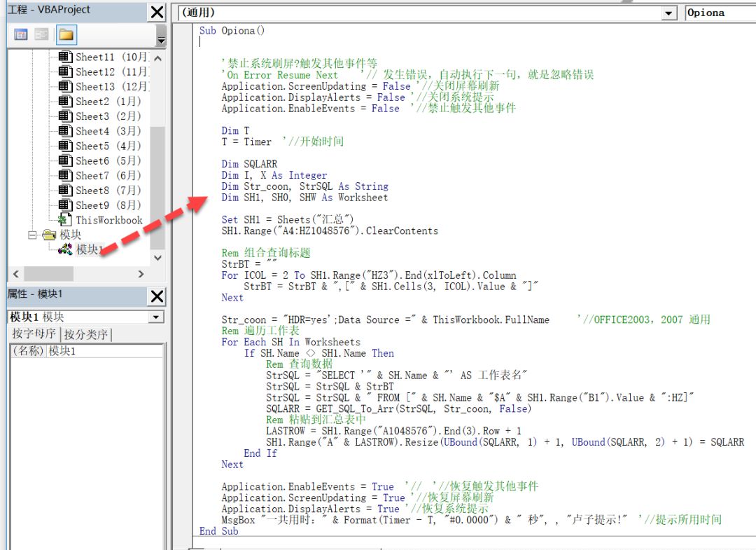The image size is (756, 550).
Task: Click the worksheet icon beside Sheet3 (2月)
Action: 65,116
